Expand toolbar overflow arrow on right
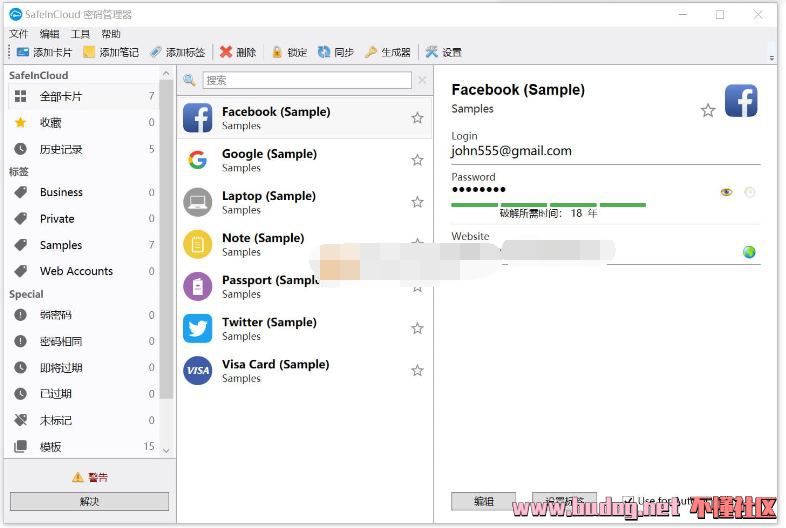The height and width of the screenshot is (528, 786). tap(772, 58)
